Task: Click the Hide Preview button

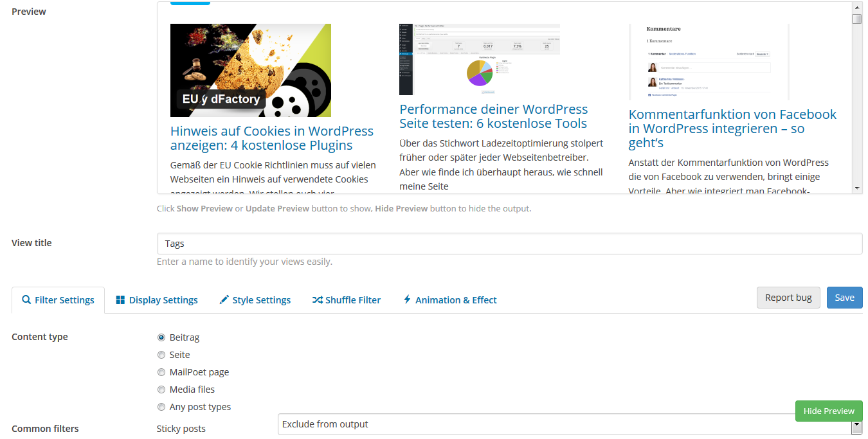Action: (829, 411)
